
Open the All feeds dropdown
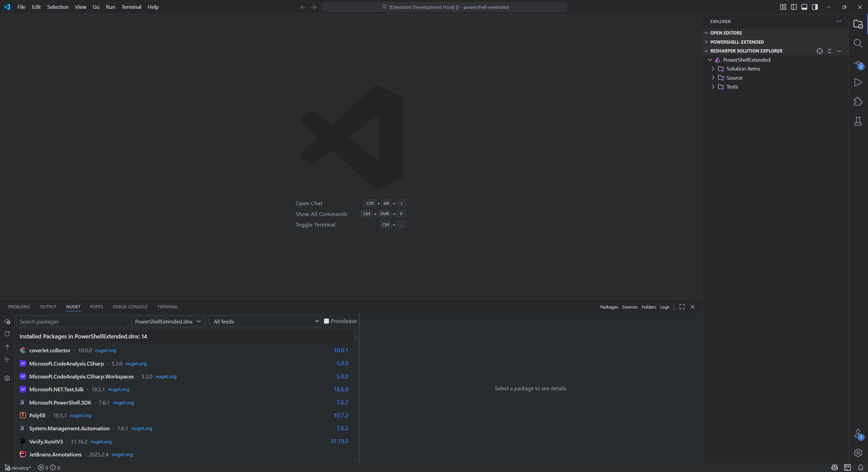tap(265, 321)
